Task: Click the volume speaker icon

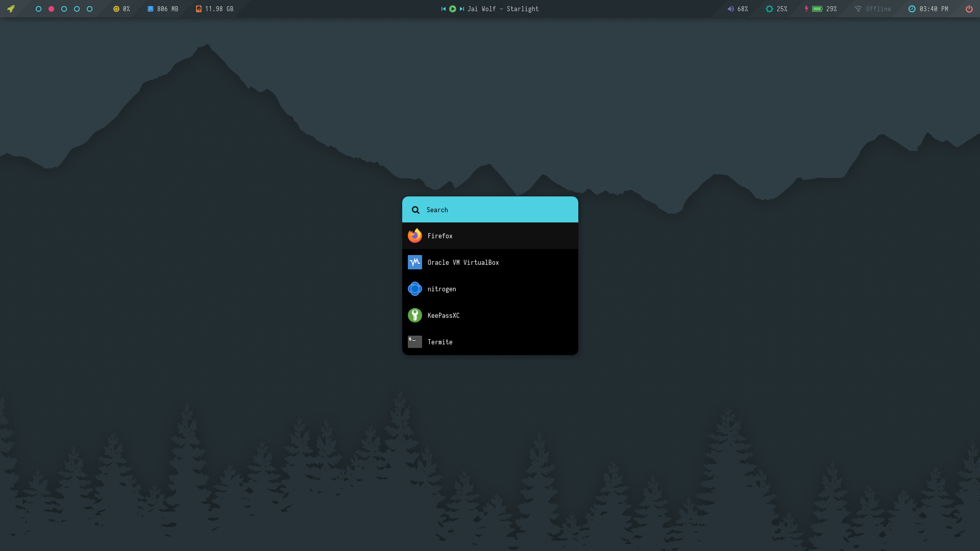Action: [730, 9]
